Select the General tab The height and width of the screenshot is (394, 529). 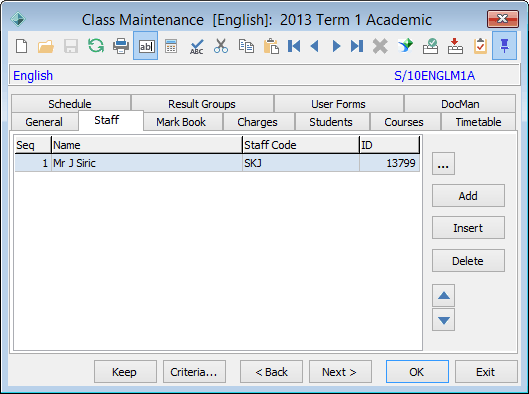pyautogui.click(x=44, y=122)
